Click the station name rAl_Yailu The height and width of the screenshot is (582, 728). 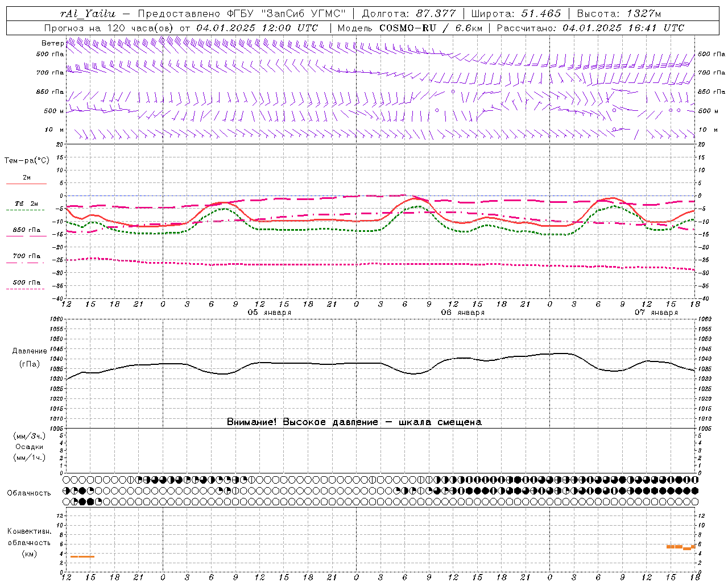tap(87, 14)
